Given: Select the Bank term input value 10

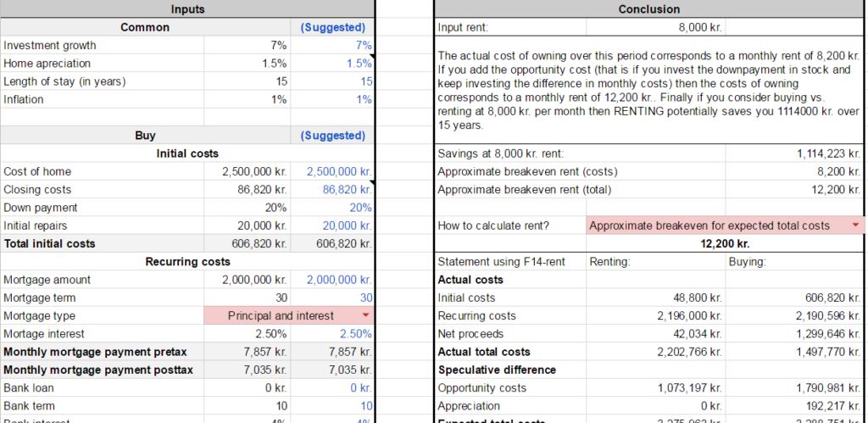Looking at the screenshot, I should pos(247,406).
